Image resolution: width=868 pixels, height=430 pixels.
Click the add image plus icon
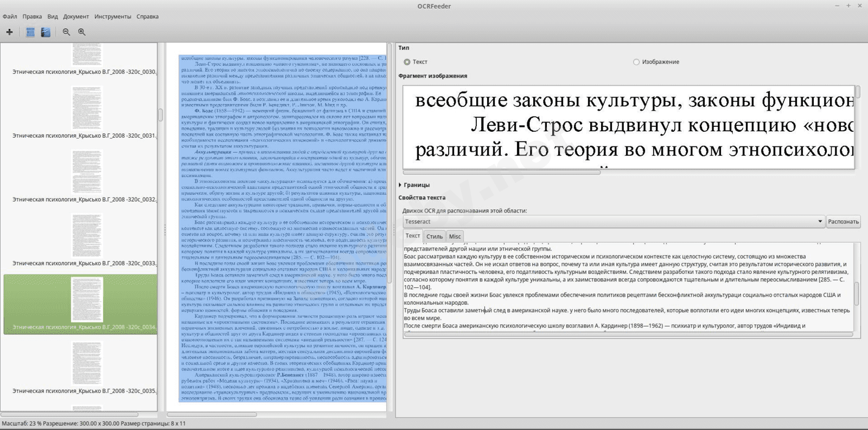click(x=9, y=32)
